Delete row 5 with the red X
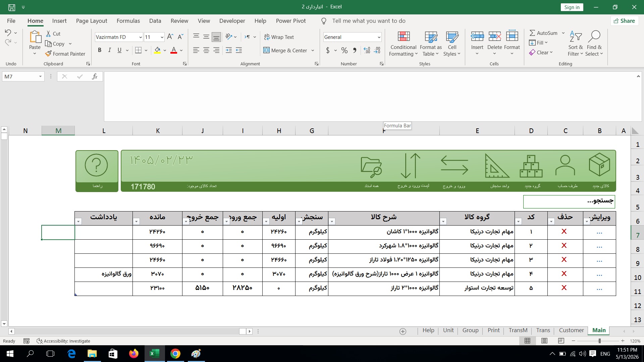This screenshot has width=644, height=362. (564, 288)
